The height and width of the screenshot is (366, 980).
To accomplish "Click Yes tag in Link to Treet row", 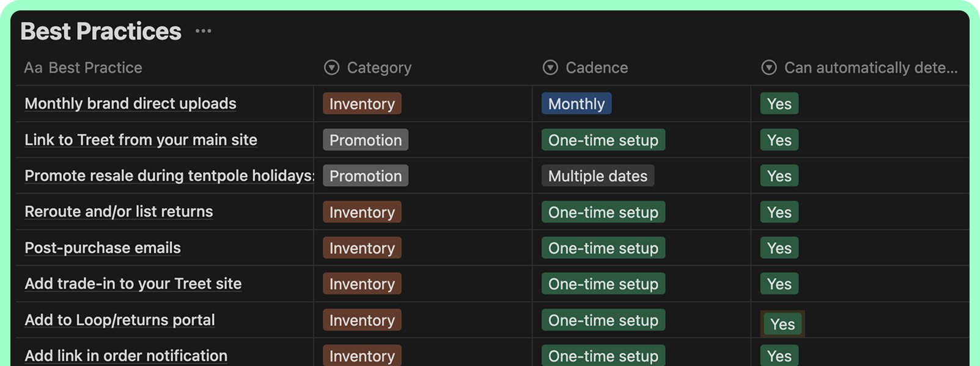I will click(x=779, y=140).
